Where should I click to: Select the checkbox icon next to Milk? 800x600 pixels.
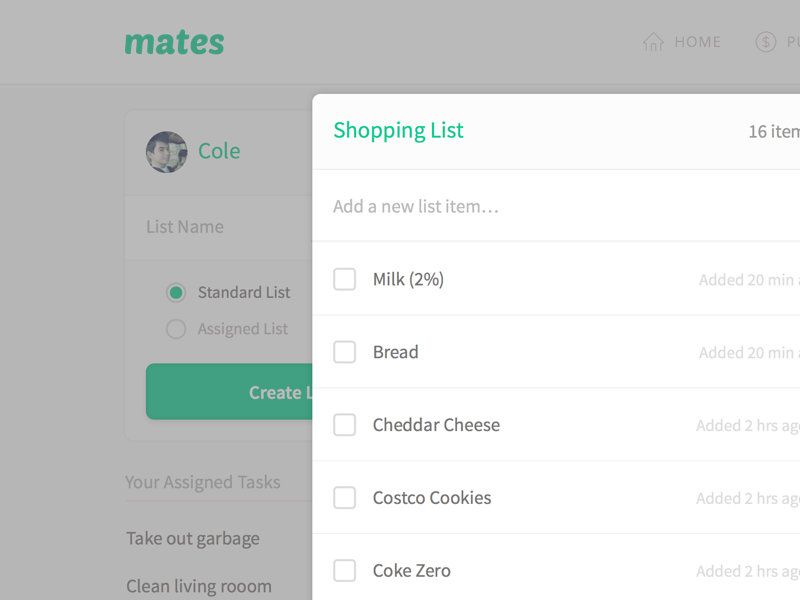(x=344, y=279)
